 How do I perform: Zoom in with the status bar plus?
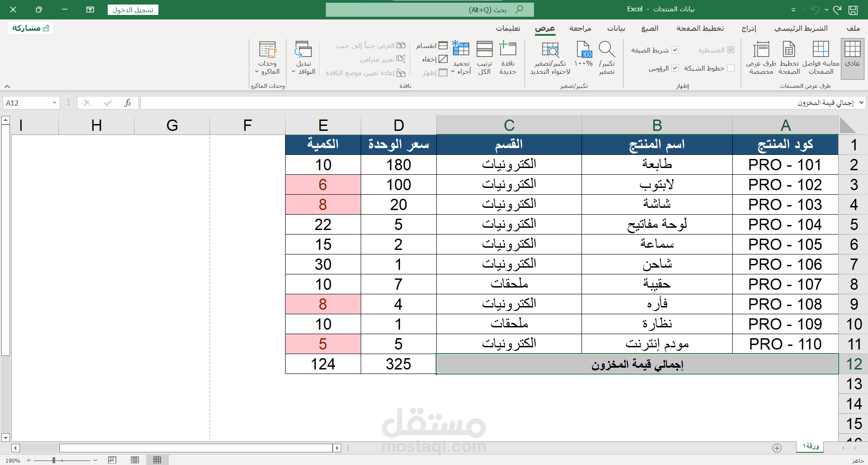(x=29, y=460)
